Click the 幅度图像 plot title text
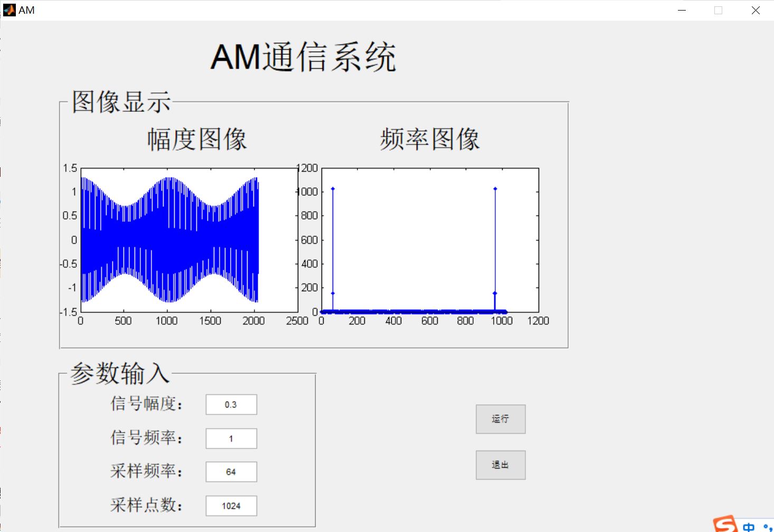 (x=196, y=139)
